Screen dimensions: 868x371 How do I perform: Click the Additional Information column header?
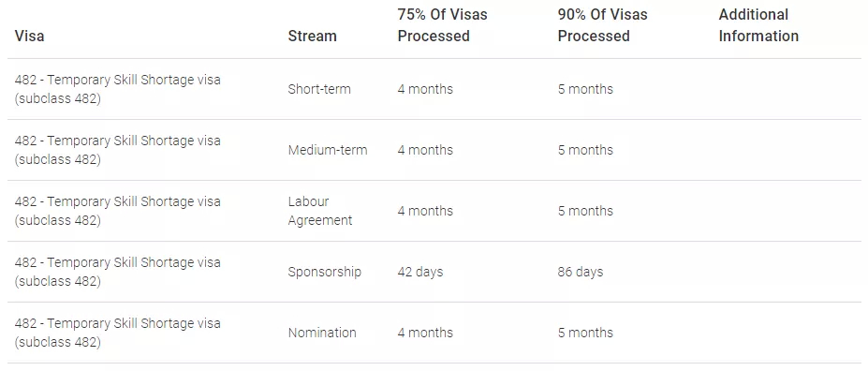click(758, 25)
